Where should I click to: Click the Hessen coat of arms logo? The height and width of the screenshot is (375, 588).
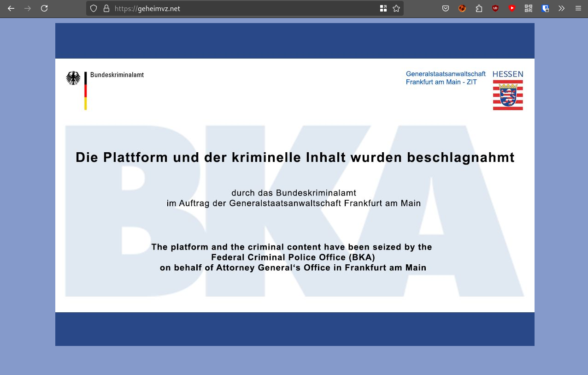508,95
